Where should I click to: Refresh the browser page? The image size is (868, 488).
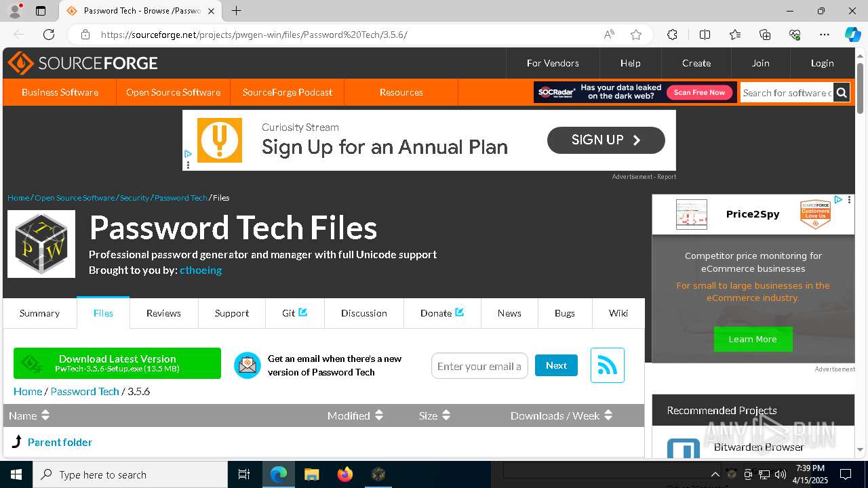point(49,35)
